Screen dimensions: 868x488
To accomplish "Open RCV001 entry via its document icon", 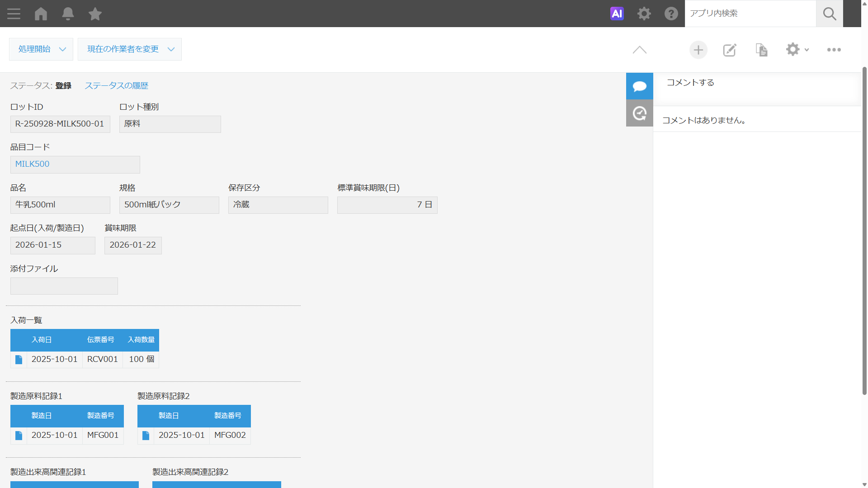I will (19, 359).
